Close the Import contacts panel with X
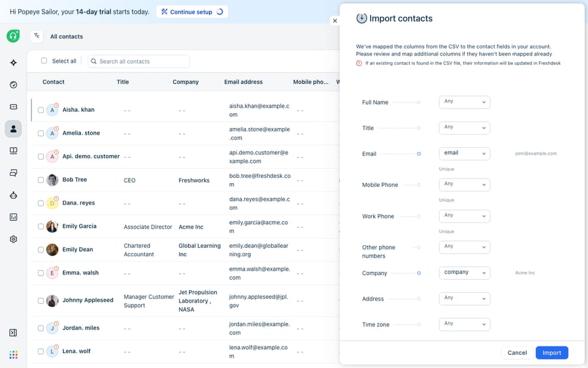 (x=335, y=21)
